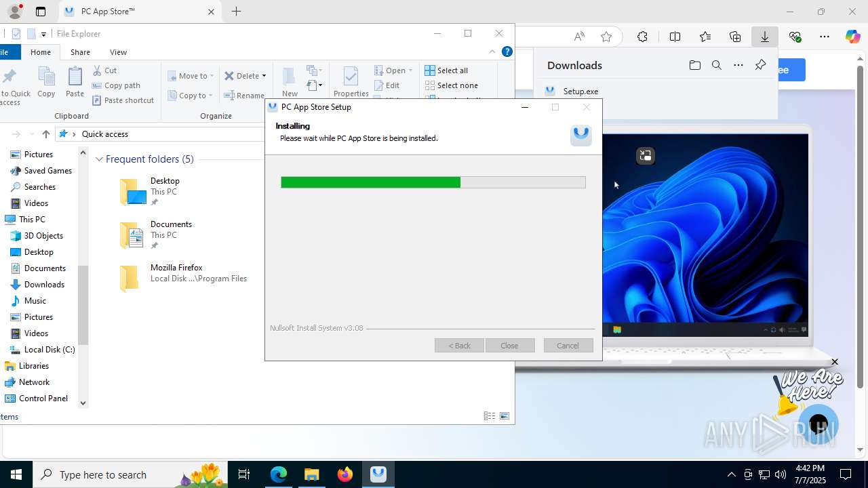
Task: Open Edge Favorites list icon
Action: pyautogui.click(x=705, y=37)
